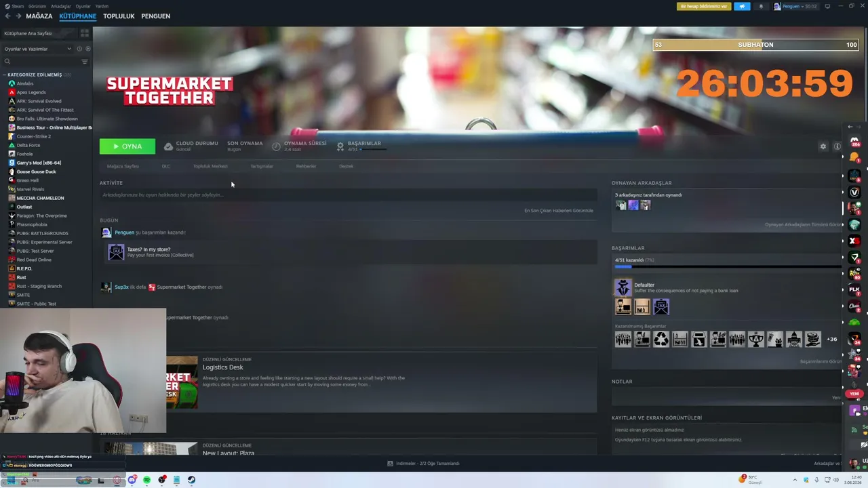
Task: Open the Destek link
Action: click(x=346, y=166)
